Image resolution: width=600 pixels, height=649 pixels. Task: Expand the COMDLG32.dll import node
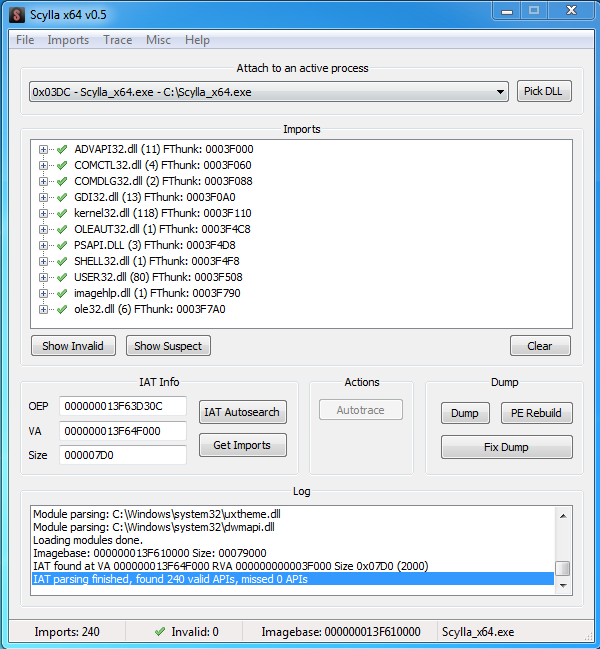click(43, 181)
